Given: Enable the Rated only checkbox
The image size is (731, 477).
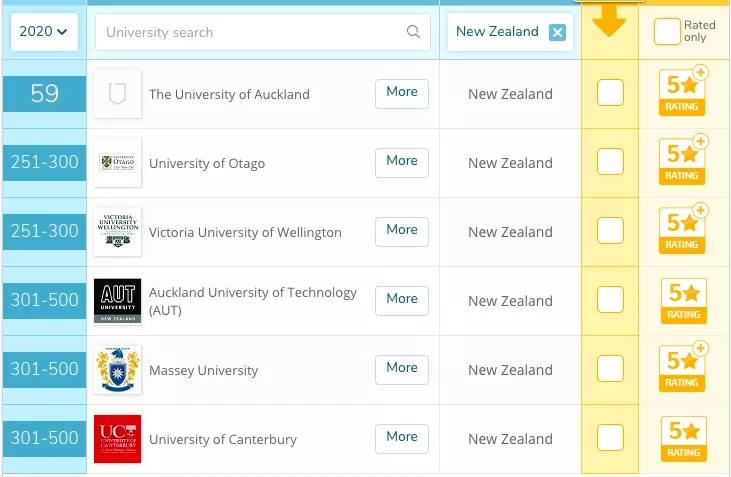Looking at the screenshot, I should click(x=667, y=32).
